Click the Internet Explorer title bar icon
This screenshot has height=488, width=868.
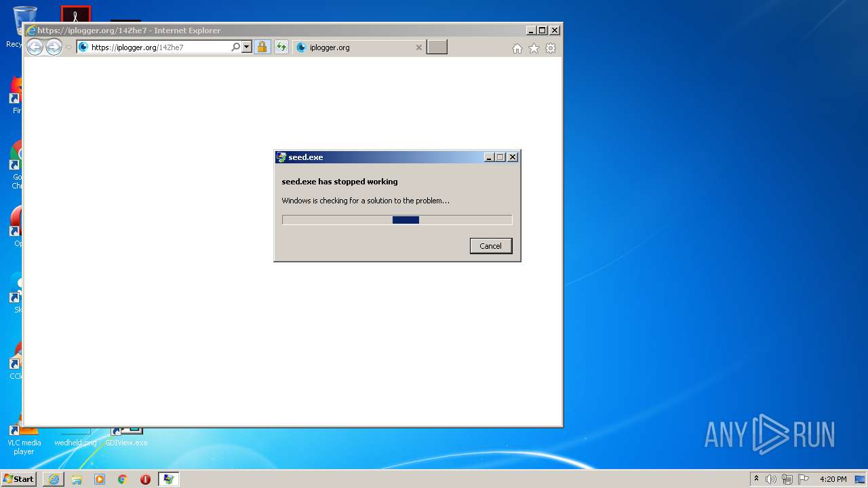[31, 30]
